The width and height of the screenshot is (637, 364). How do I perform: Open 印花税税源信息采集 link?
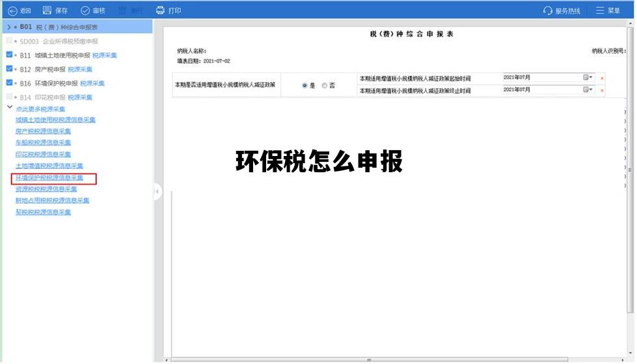43,154
